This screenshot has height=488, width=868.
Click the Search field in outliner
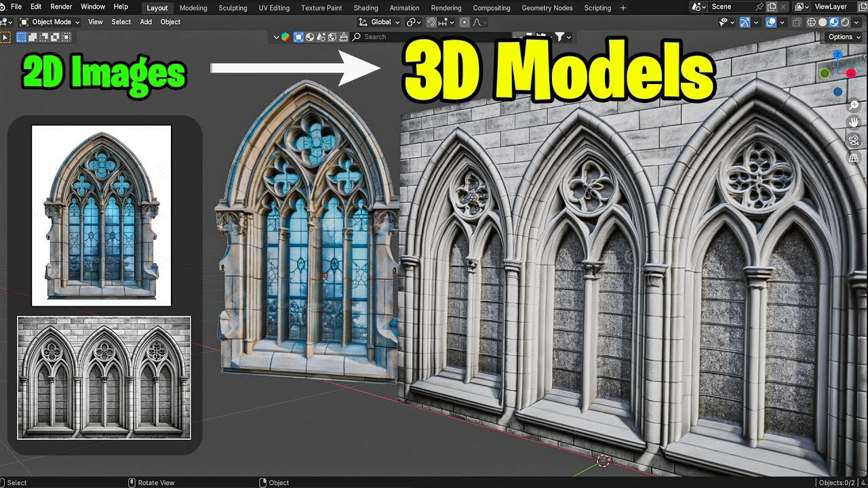(x=431, y=37)
